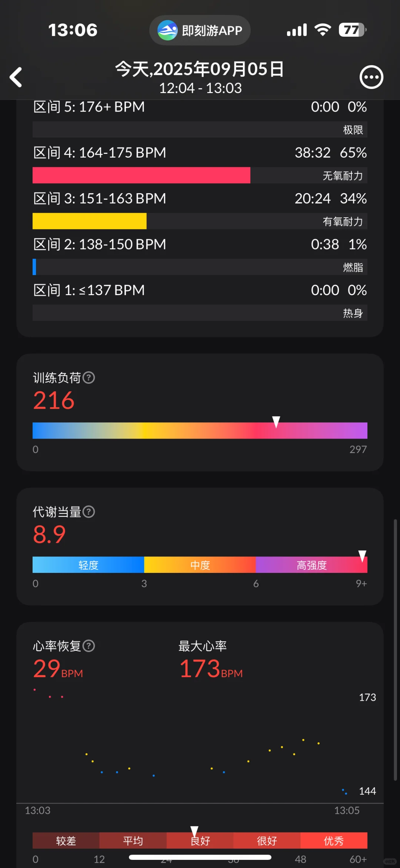Screen dimensions: 400x868
Task: Open the more options ellipsis menu
Action: coord(371,77)
